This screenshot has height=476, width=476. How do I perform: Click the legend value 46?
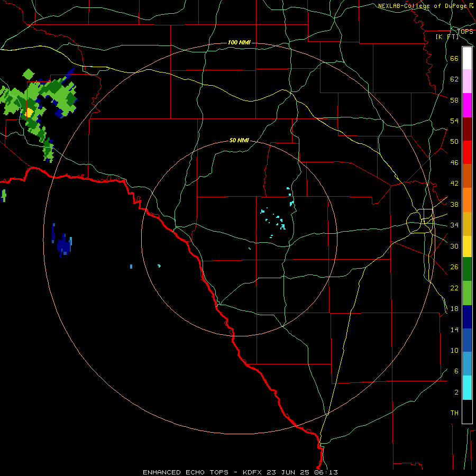coord(454,163)
